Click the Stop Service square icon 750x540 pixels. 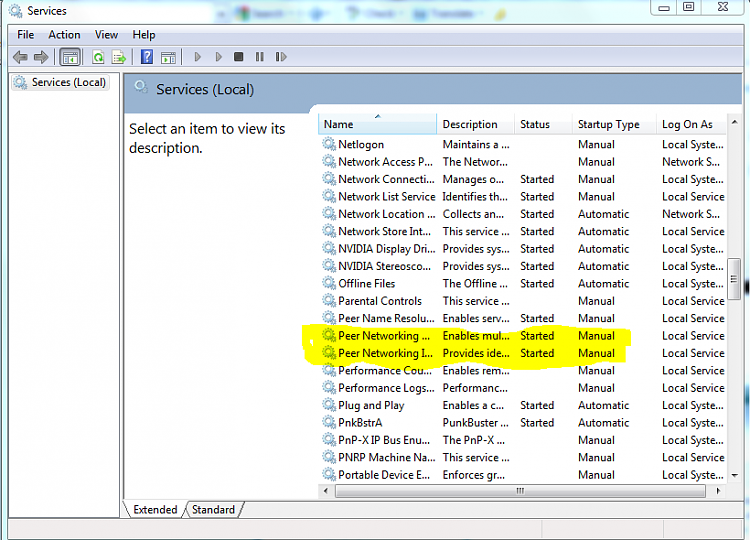point(238,57)
